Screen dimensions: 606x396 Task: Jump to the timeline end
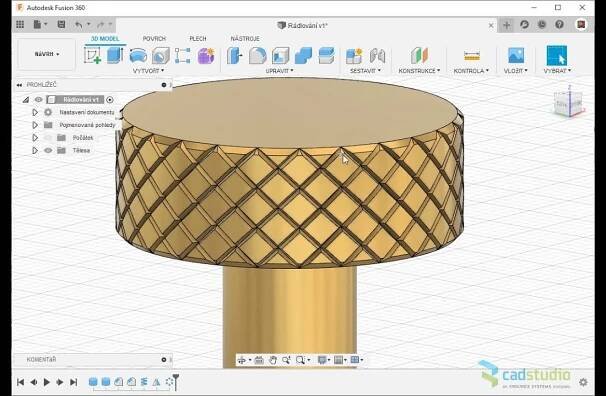(73, 382)
